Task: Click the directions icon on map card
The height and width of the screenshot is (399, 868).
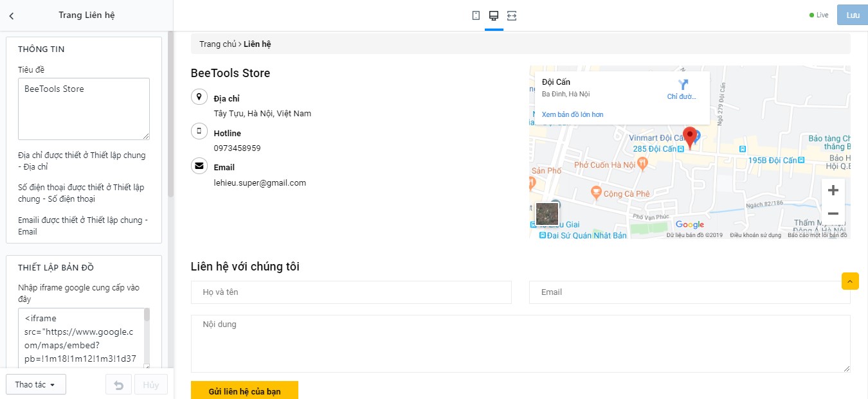Action: [683, 85]
